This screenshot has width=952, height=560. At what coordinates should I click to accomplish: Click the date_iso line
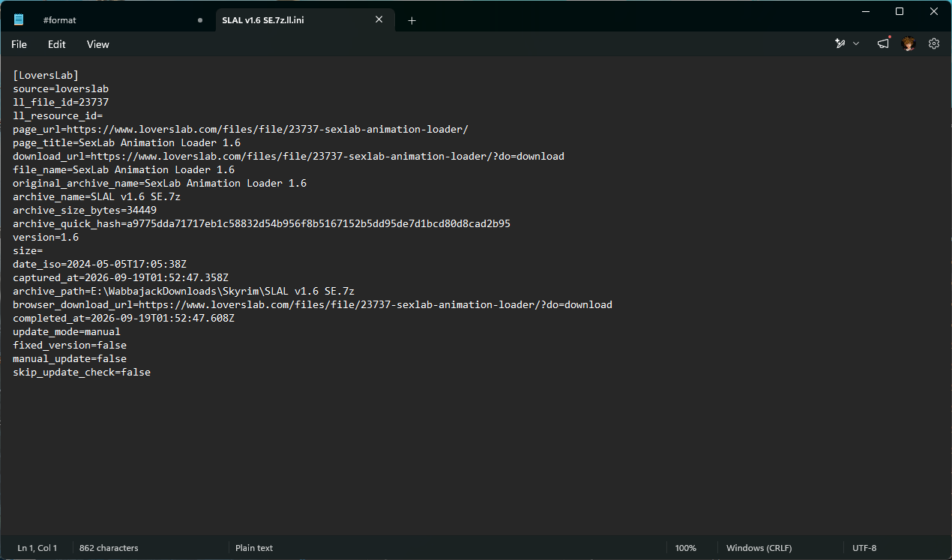click(100, 264)
